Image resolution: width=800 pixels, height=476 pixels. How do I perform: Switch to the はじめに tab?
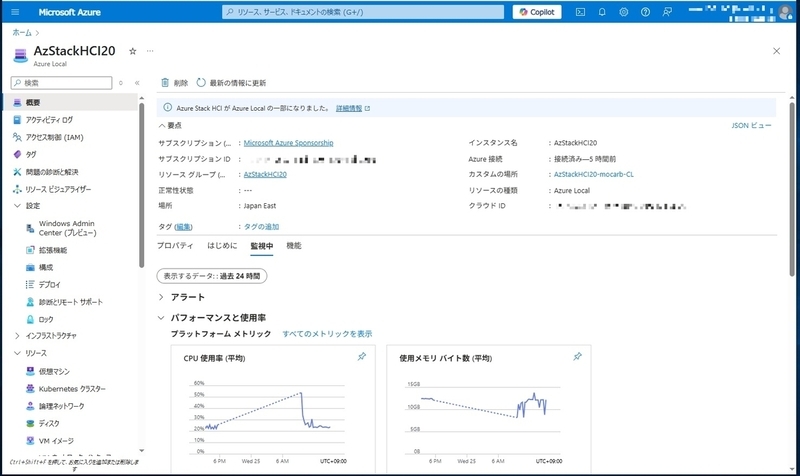coord(222,246)
